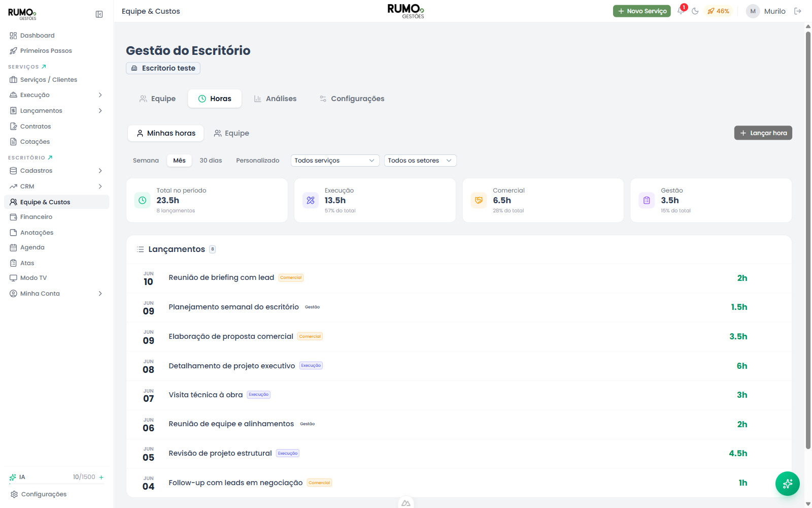Click the plus next to IA credits
Image resolution: width=812 pixels, height=508 pixels.
pos(101,478)
